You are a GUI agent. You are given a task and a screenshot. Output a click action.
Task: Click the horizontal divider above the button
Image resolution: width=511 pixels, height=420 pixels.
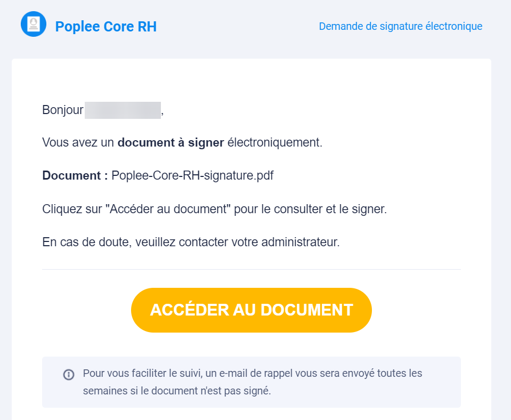(252, 269)
